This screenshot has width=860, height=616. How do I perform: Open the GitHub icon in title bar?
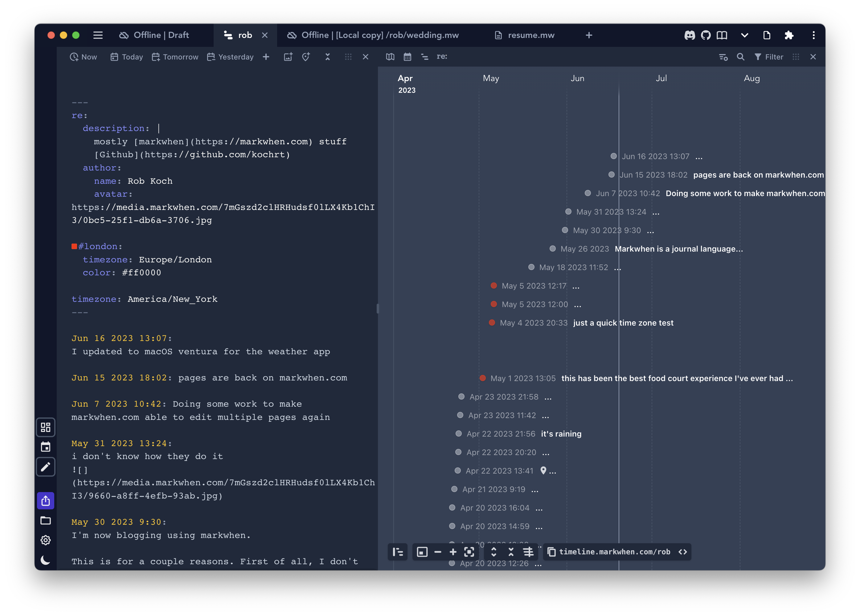[706, 35]
